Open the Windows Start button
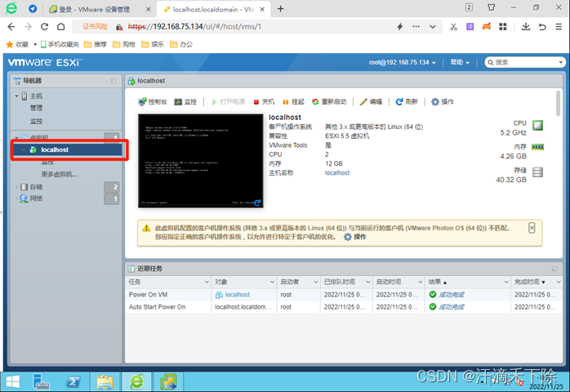The image size is (570, 392). tap(13, 382)
